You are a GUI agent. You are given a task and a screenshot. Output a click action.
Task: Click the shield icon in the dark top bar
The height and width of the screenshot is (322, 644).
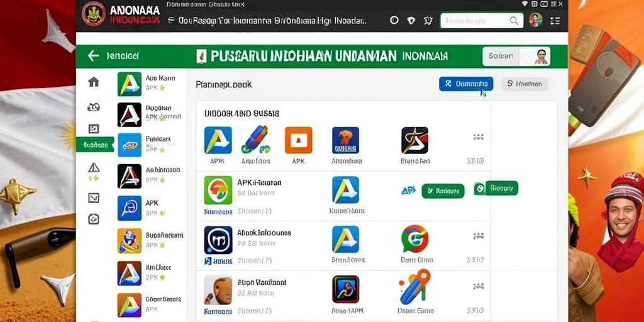point(411,21)
